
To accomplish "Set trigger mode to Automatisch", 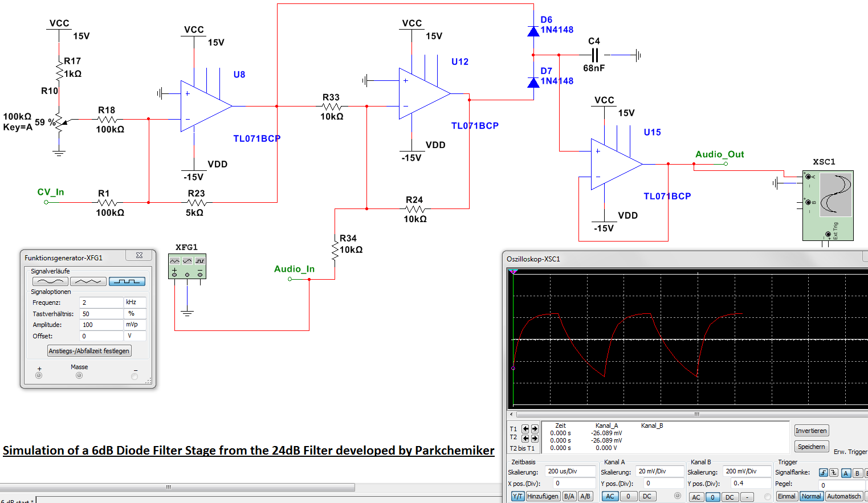I will pos(843,496).
